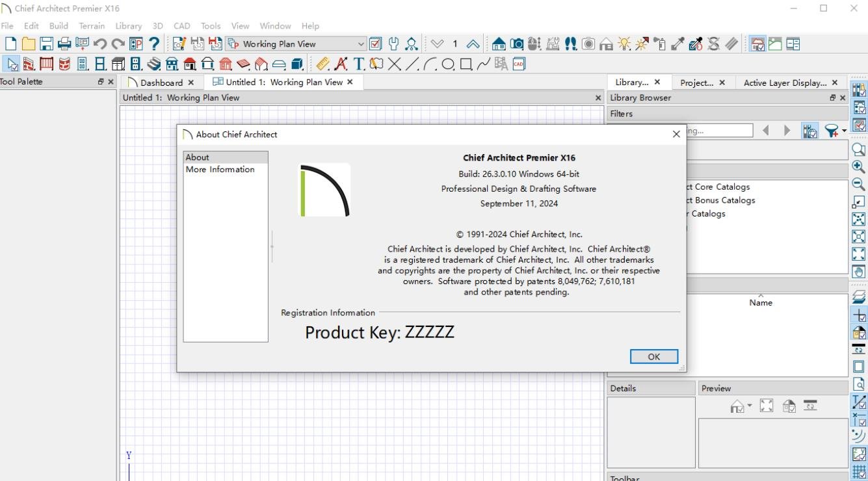Activate the Pan hand tool
The height and width of the screenshot is (481, 868).
[x=859, y=272]
